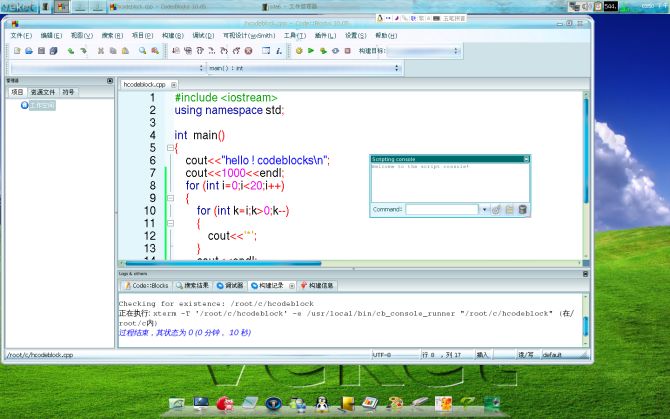Click line number 6 in the editor margin
This screenshot has width=670, height=419.
tap(153, 160)
